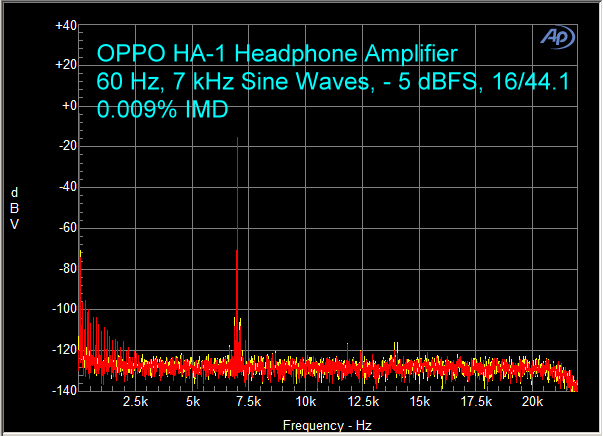Click the 7.5k frequency axis tick label
Screen dimensions: 603x436
(248, 402)
